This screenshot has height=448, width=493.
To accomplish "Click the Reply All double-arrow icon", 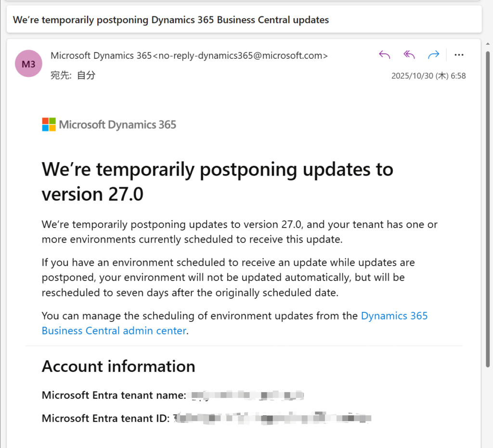I will click(409, 55).
